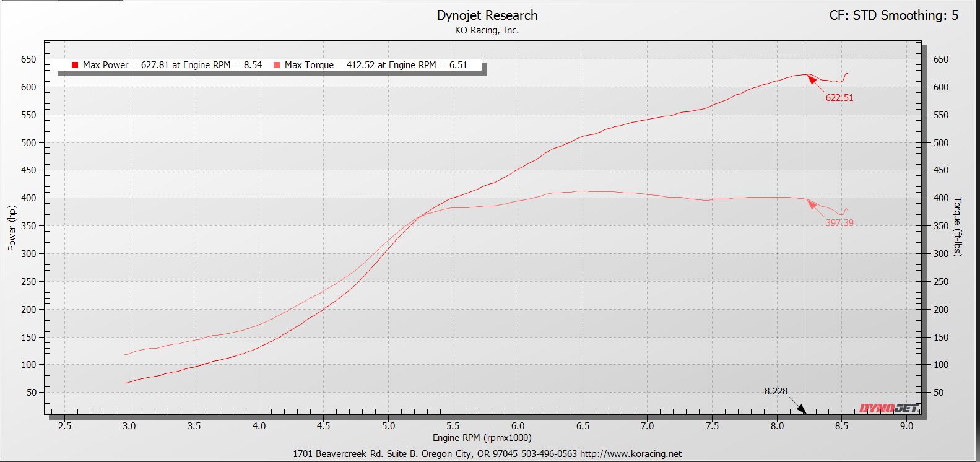Screen dimensions: 980x462
Task: Click the Torque (ft-lbs) right axis label
Action: [x=958, y=227]
